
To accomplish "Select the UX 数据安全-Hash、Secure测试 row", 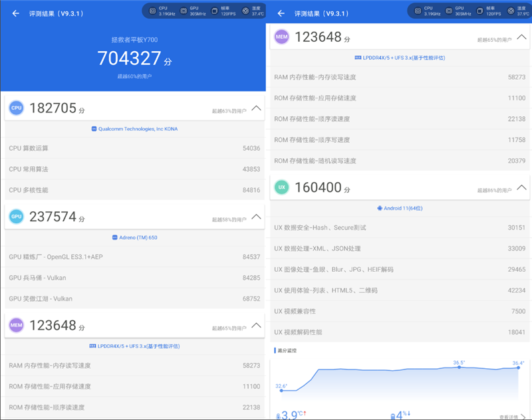I will [x=400, y=227].
